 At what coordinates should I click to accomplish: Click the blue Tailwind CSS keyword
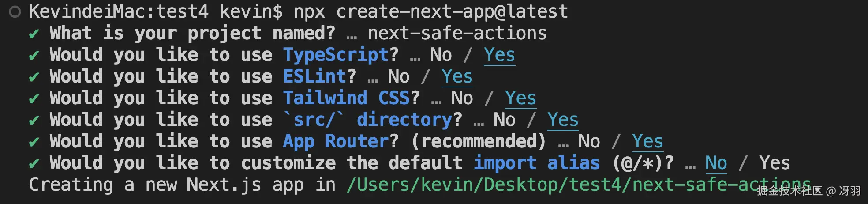pos(346,98)
